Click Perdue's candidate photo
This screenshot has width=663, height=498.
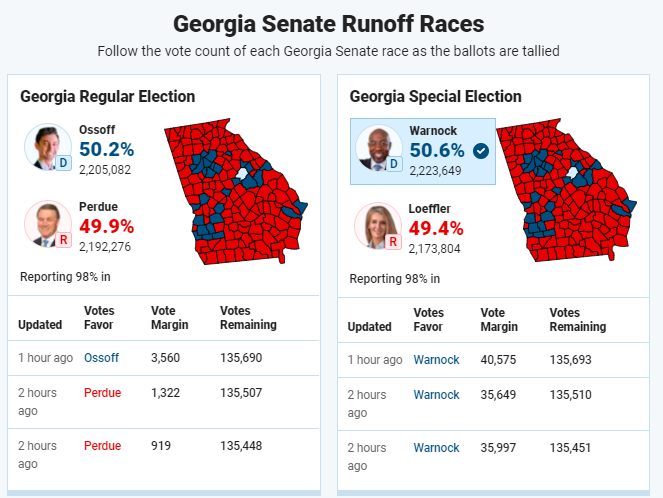click(47, 224)
